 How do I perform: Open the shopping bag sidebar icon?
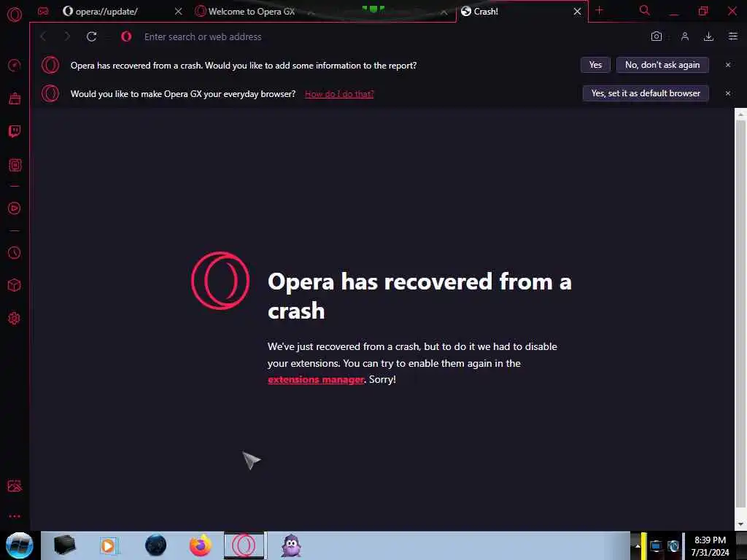[x=15, y=98]
